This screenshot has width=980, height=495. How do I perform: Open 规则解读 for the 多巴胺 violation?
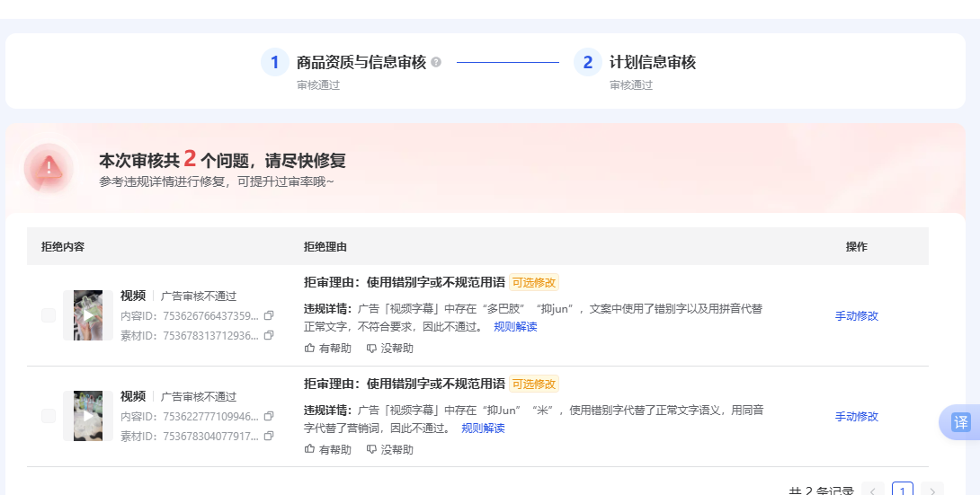point(516,326)
